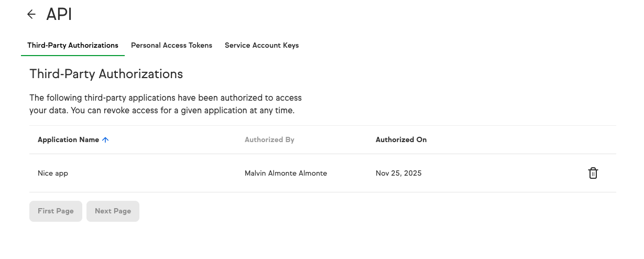Click the Third-Party Authorizations section heading
The image size is (644, 259).
tap(106, 74)
